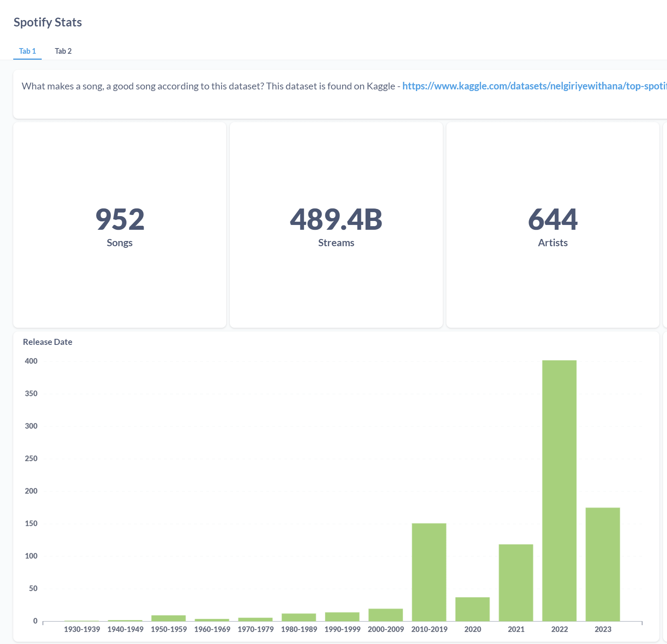
Task: Select the 952 Songs scalar card
Action: point(120,225)
